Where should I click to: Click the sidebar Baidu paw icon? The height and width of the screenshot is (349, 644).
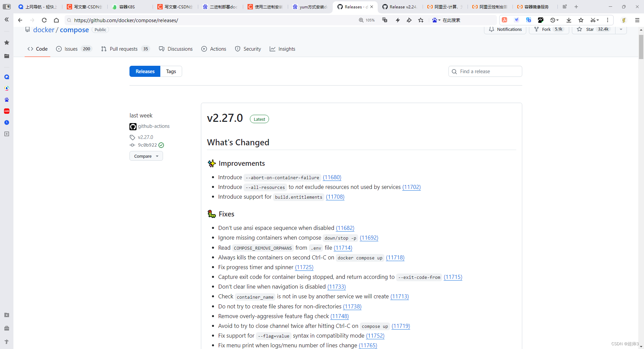coord(7,100)
